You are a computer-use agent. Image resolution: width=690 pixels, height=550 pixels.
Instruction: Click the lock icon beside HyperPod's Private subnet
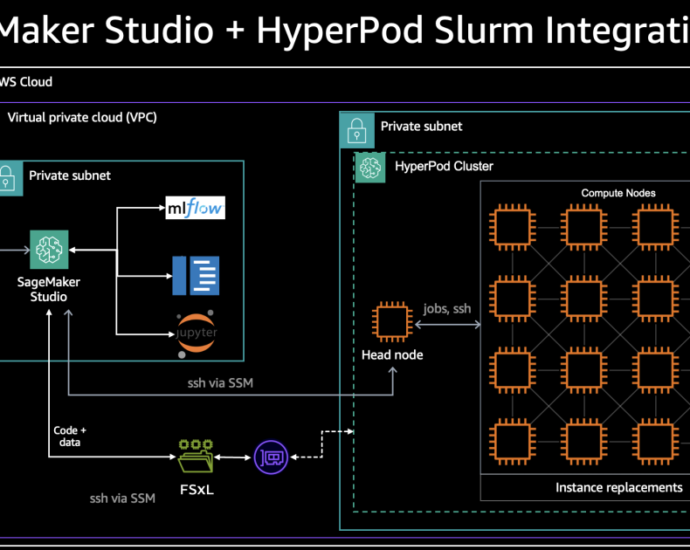click(x=357, y=130)
